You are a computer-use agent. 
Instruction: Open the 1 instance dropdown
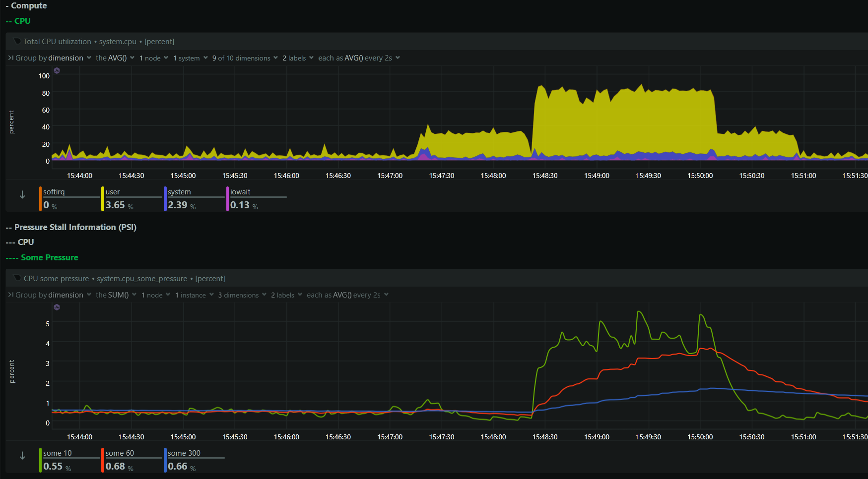[195, 295]
